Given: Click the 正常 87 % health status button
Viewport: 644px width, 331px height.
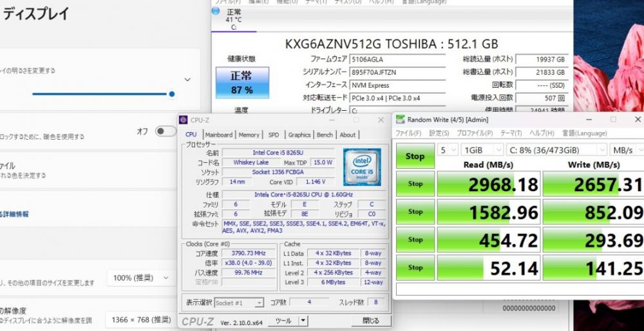Looking at the screenshot, I should click(242, 83).
